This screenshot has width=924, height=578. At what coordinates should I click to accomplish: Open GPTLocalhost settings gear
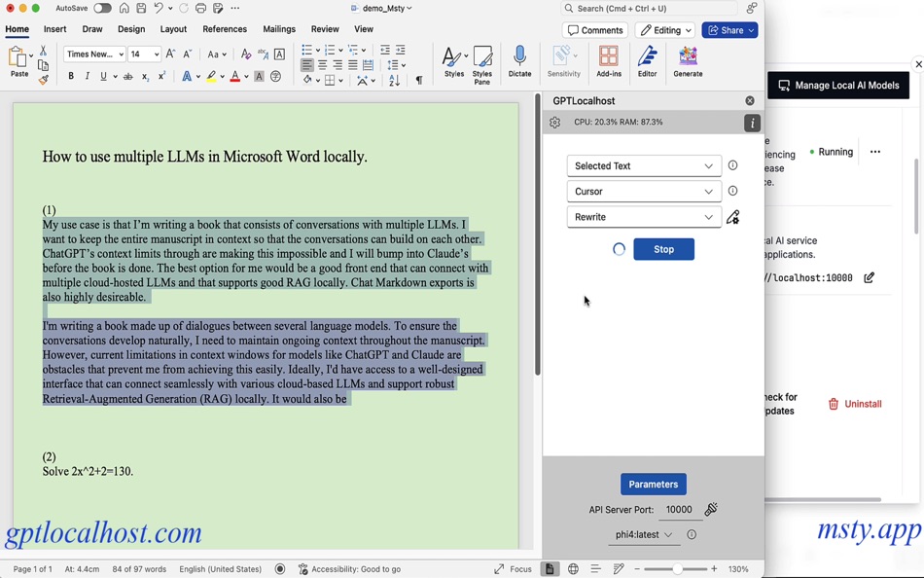click(554, 122)
